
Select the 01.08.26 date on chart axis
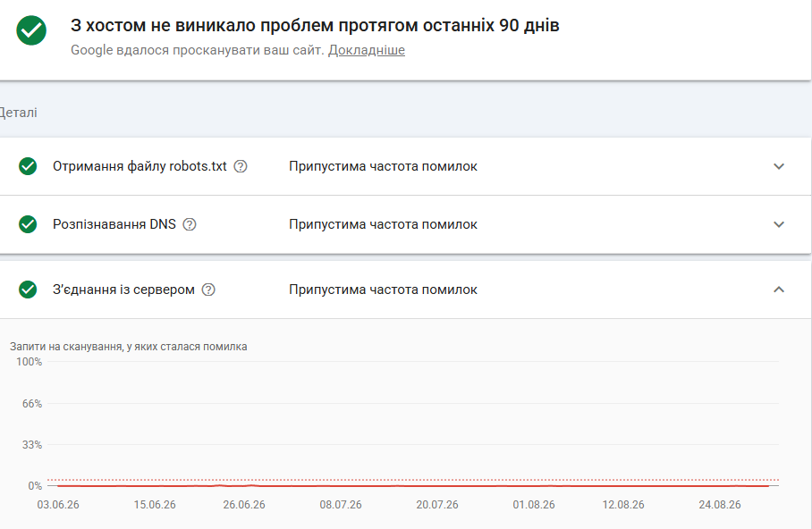click(x=533, y=505)
